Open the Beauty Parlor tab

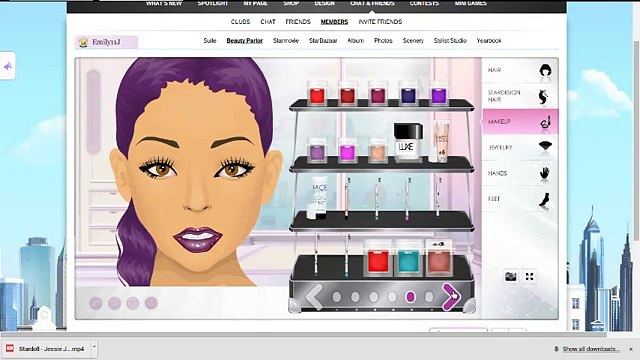pyautogui.click(x=244, y=41)
